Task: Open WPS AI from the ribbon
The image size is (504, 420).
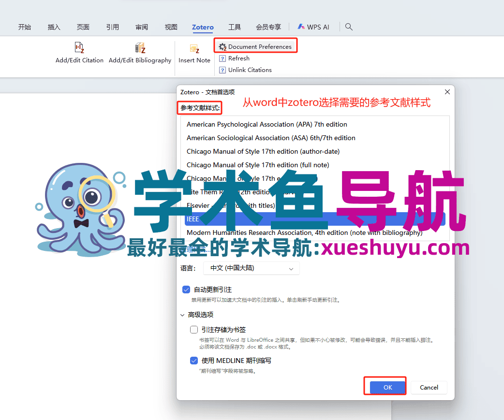Action: (x=313, y=27)
